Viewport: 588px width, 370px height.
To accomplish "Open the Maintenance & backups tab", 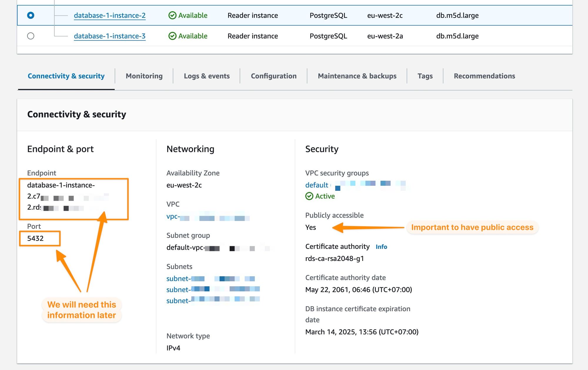I will coord(358,76).
